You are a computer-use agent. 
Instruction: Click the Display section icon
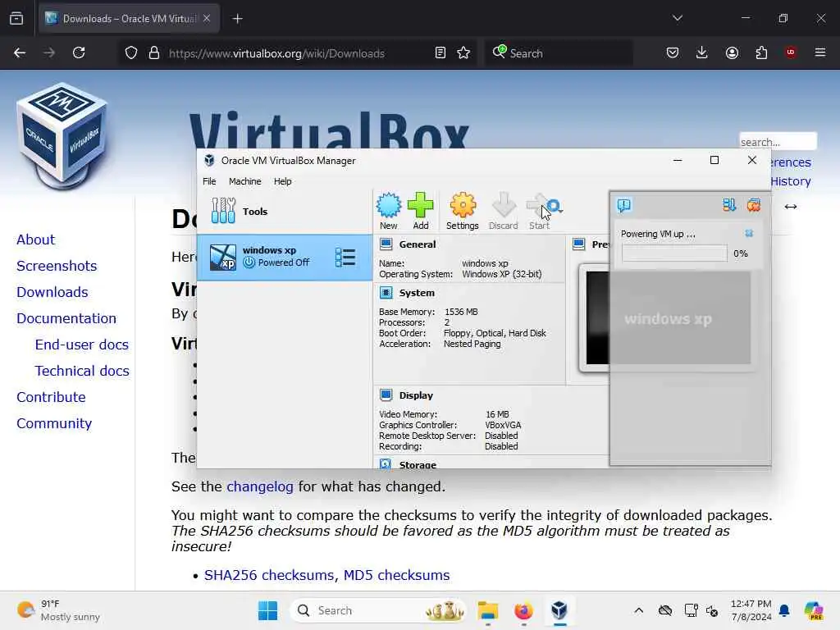coord(386,395)
